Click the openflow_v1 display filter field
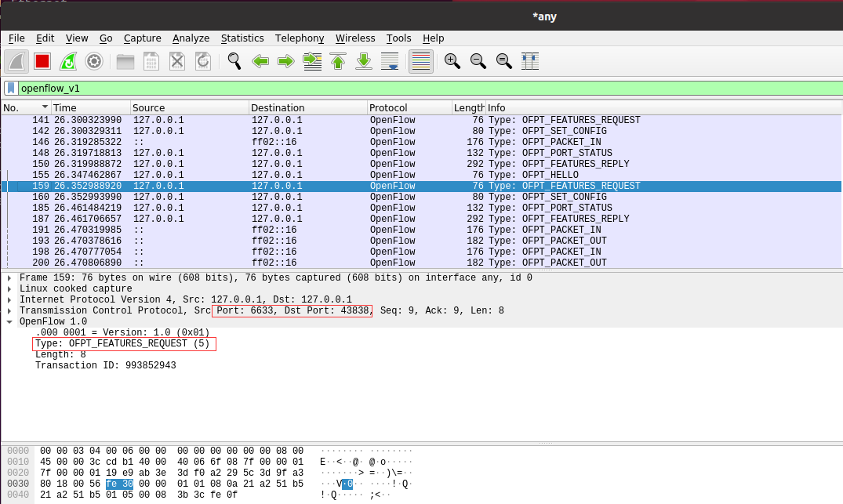 click(430, 88)
